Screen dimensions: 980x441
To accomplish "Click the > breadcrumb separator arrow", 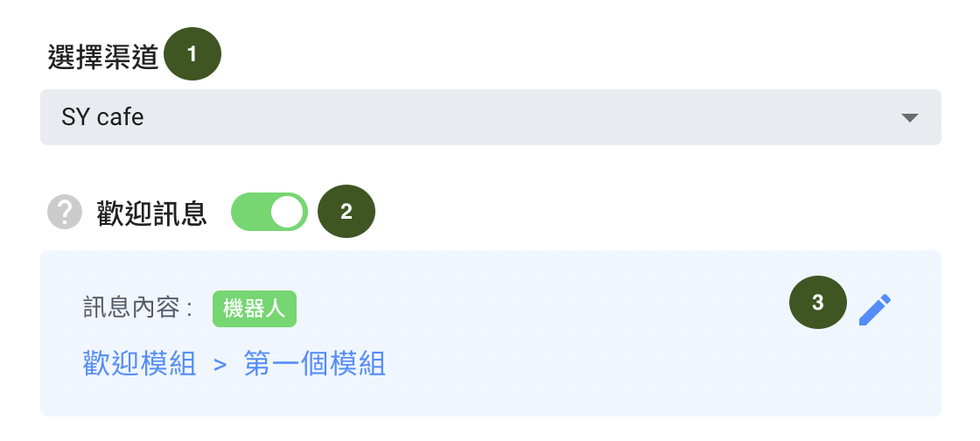I will tap(220, 365).
